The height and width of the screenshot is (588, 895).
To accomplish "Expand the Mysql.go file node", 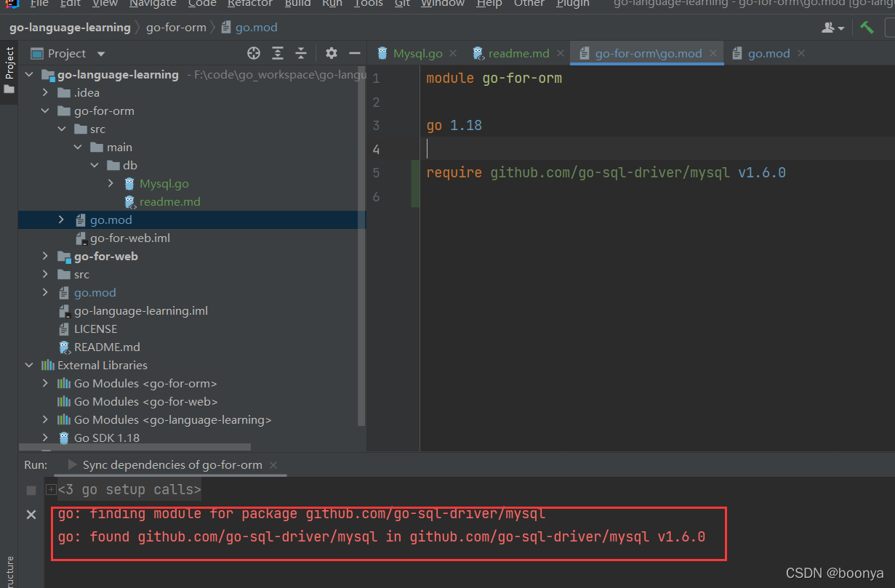I will [x=111, y=184].
